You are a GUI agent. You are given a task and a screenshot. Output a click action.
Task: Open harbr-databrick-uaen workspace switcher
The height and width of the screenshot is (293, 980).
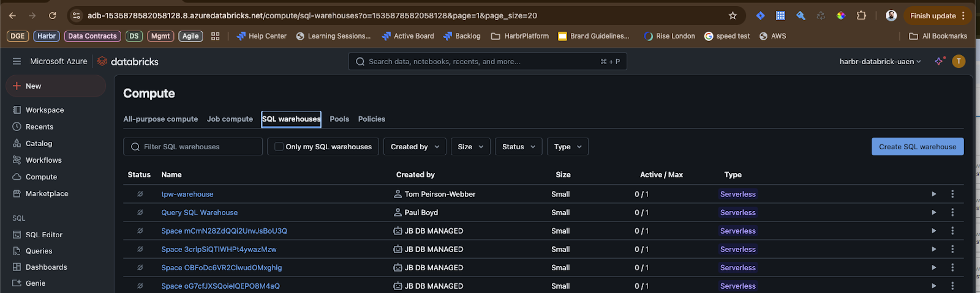coord(880,62)
